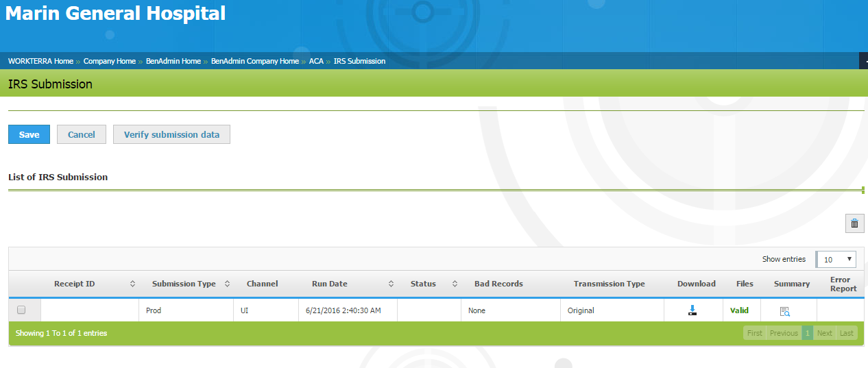This screenshot has height=368, width=868.
Task: Open Company Home breadcrumb
Action: pos(110,61)
